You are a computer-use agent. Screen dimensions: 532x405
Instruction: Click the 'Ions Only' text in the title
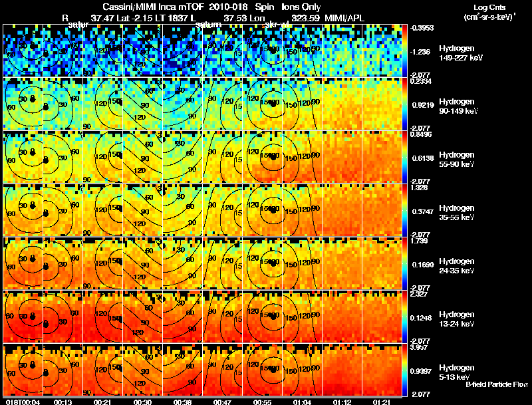[301, 7]
